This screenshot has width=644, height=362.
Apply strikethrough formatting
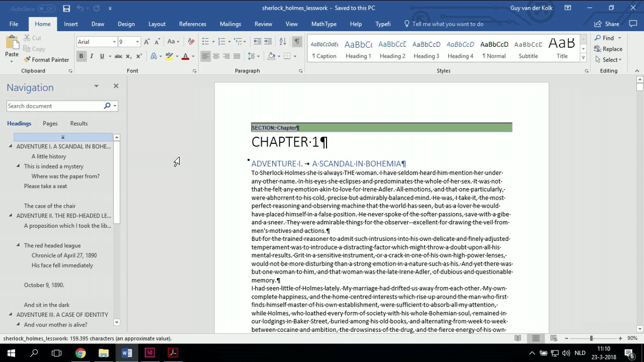tap(118, 56)
